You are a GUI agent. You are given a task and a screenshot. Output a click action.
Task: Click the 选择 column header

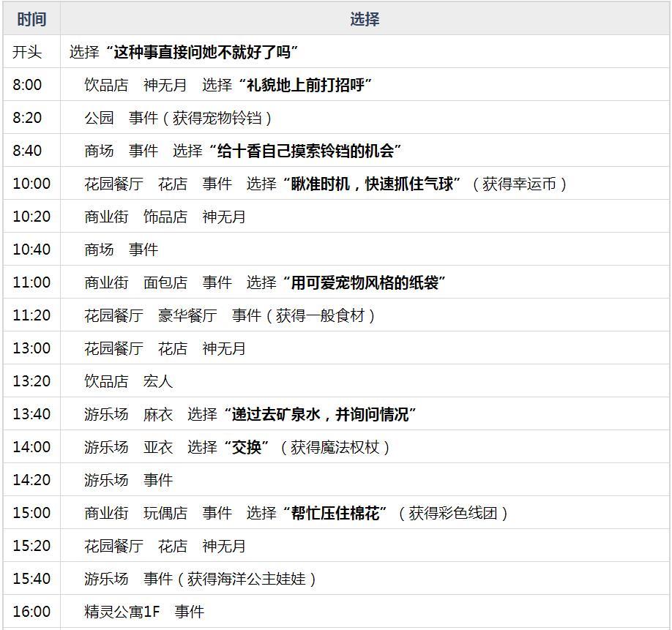pyautogui.click(x=365, y=19)
